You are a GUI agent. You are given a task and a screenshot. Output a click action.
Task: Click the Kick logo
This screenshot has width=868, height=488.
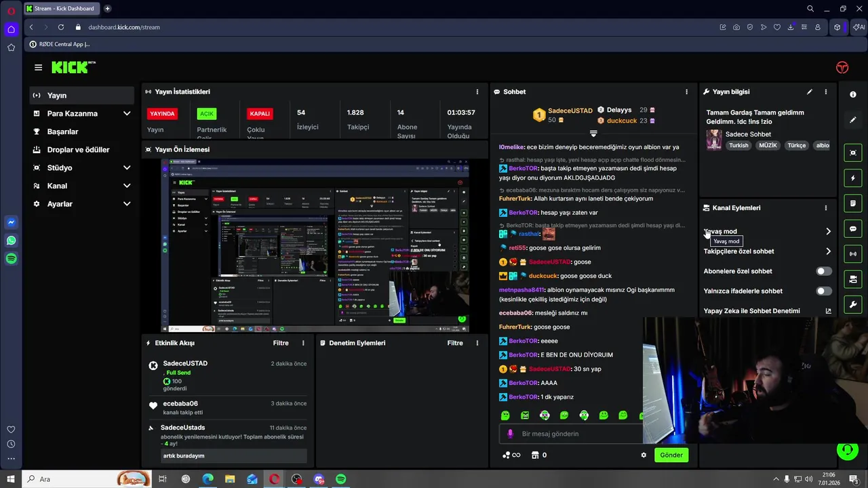point(73,67)
